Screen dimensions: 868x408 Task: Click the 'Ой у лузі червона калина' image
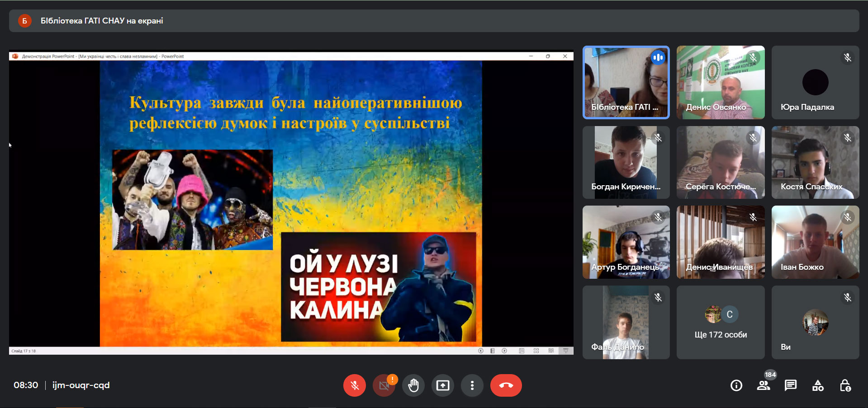coord(379,287)
